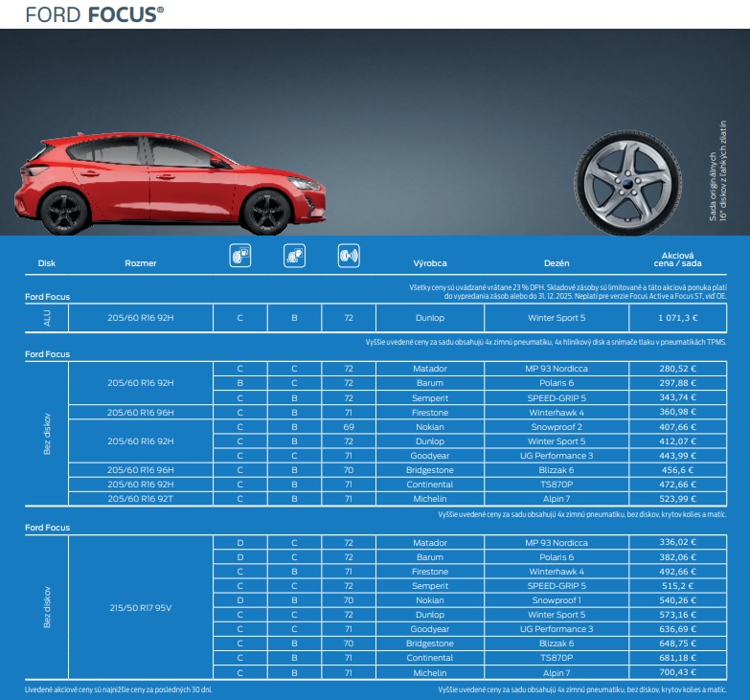The image size is (750, 700).
Task: Select the 280,52 € Matador price
Action: click(x=677, y=368)
